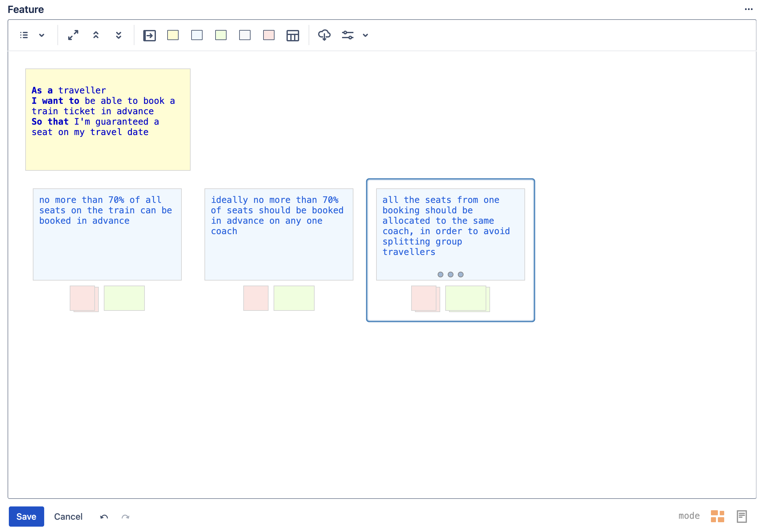Click the cloud download icon

point(324,35)
